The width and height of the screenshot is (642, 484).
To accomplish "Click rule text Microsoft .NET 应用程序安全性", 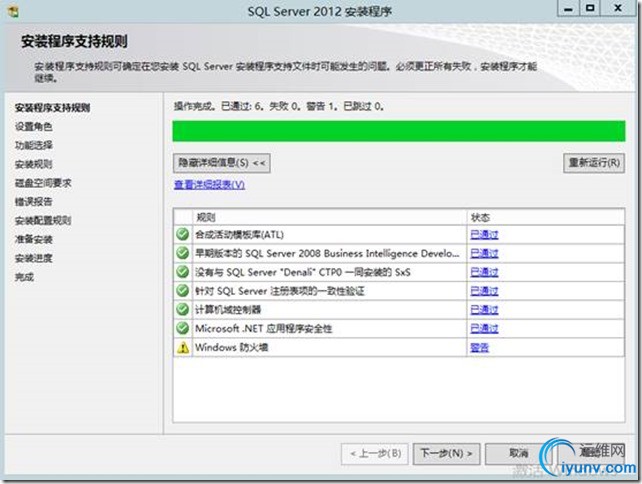I will pos(263,329).
